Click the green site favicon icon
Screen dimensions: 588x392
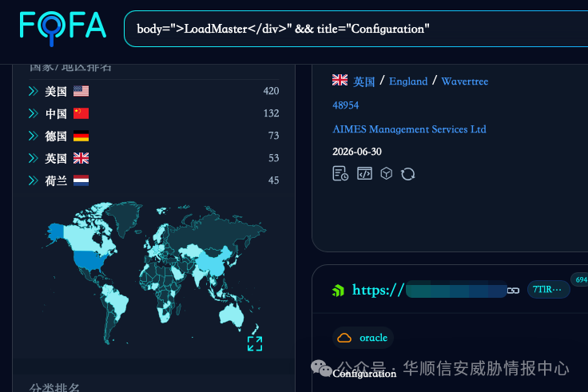pos(338,291)
